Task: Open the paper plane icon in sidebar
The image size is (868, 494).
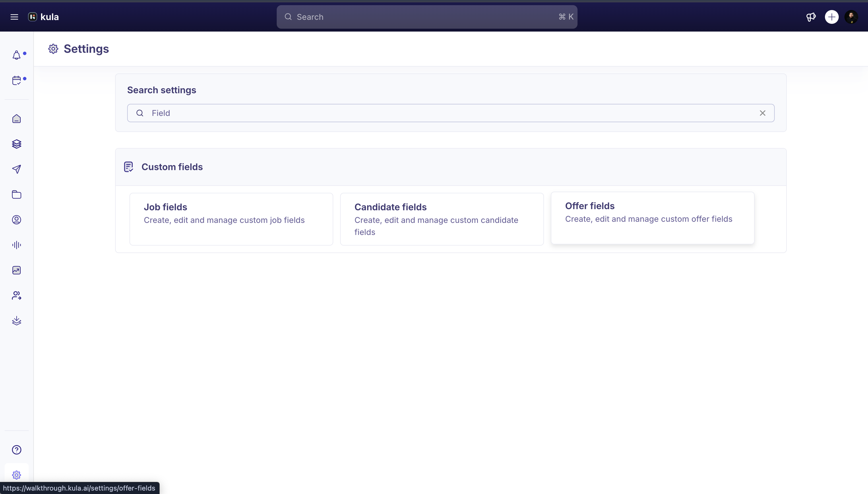Action: [x=17, y=169]
